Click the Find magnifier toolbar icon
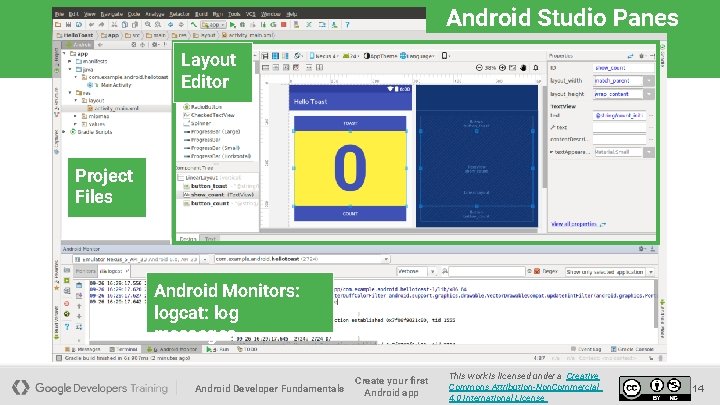 (148, 25)
